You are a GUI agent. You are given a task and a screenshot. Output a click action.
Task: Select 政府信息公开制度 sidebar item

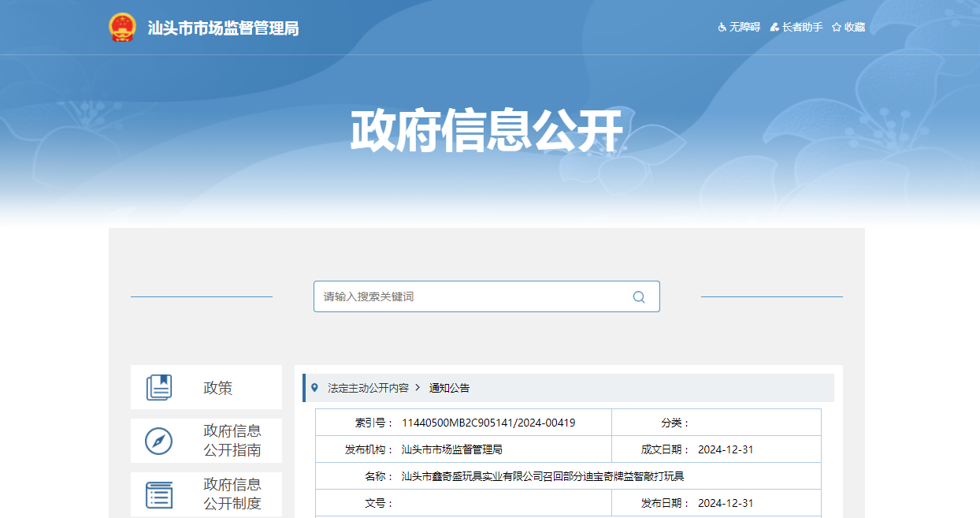[232, 494]
